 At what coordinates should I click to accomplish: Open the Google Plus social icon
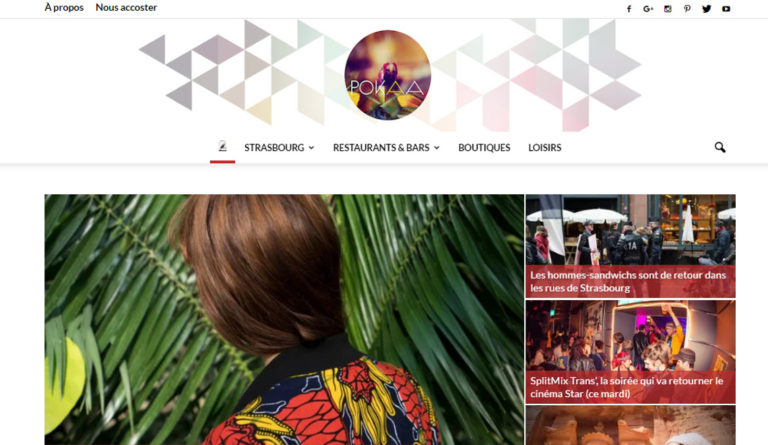coord(648,9)
